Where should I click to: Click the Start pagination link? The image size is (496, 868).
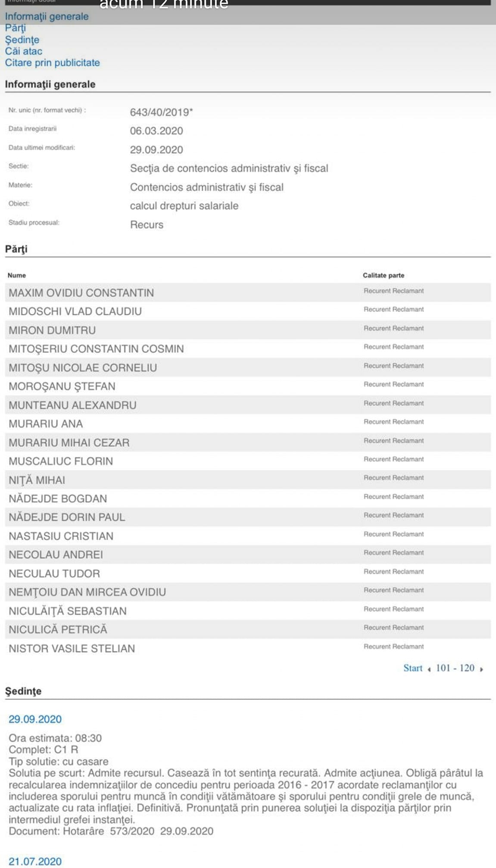coord(413,668)
